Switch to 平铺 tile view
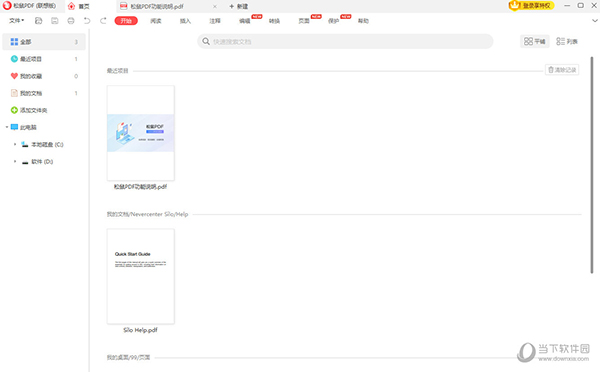This screenshot has width=600, height=372. [535, 41]
